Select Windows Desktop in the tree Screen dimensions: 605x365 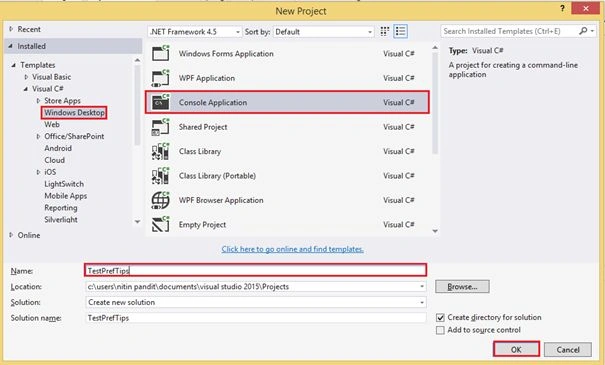pyautogui.click(x=74, y=113)
